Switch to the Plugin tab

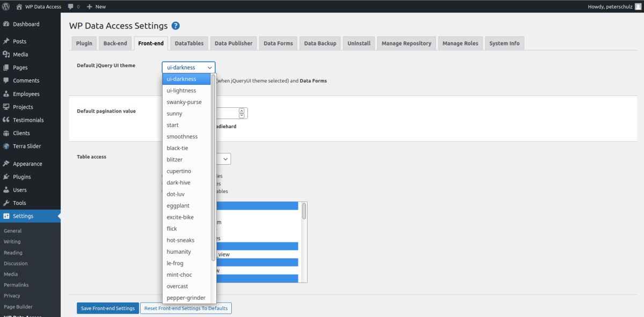tap(84, 43)
